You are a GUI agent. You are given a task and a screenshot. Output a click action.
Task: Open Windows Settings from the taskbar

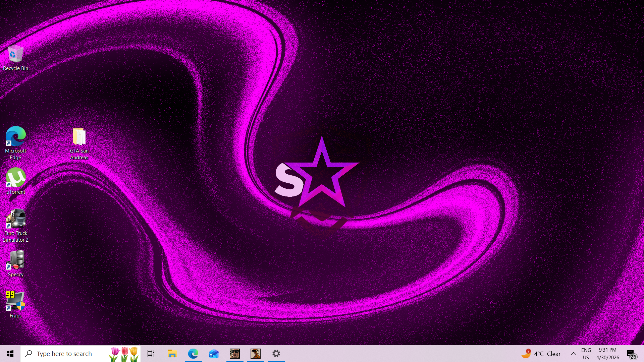[x=276, y=354]
